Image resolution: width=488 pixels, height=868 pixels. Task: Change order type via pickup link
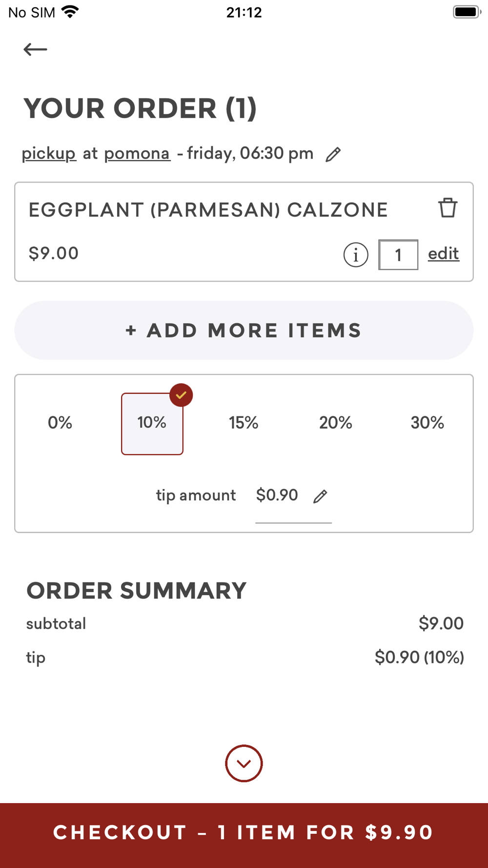pos(49,154)
